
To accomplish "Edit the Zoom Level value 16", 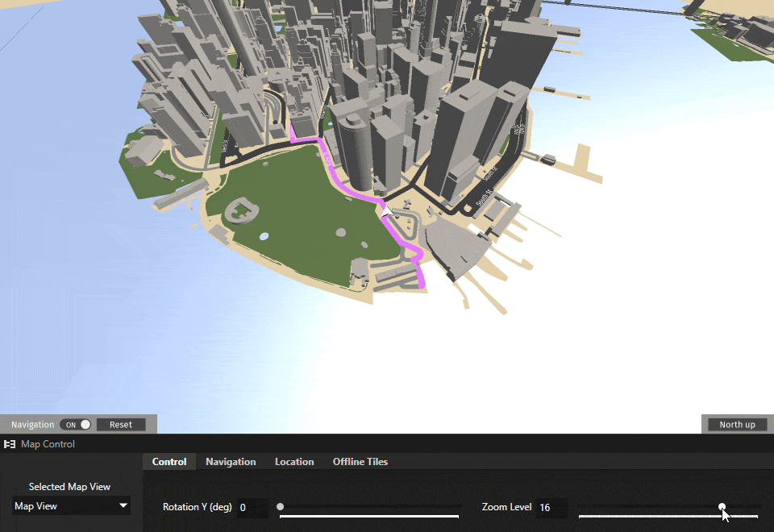I will click(x=551, y=508).
